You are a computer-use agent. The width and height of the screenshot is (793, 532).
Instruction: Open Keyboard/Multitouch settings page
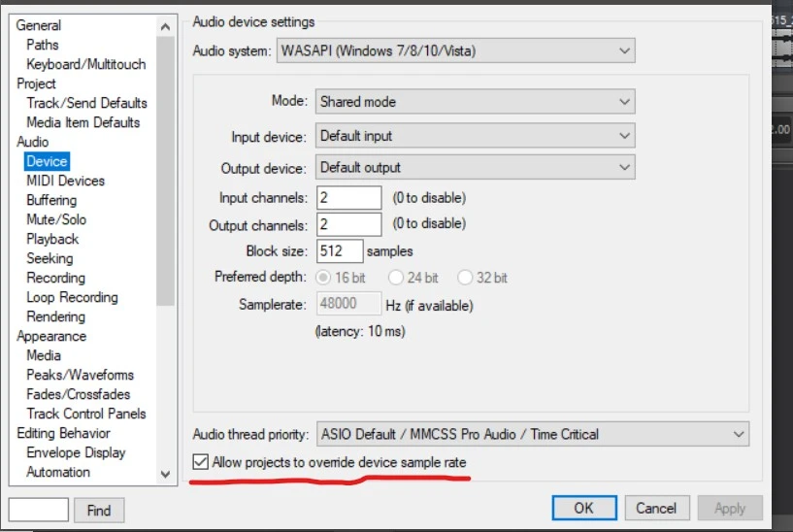(x=86, y=64)
